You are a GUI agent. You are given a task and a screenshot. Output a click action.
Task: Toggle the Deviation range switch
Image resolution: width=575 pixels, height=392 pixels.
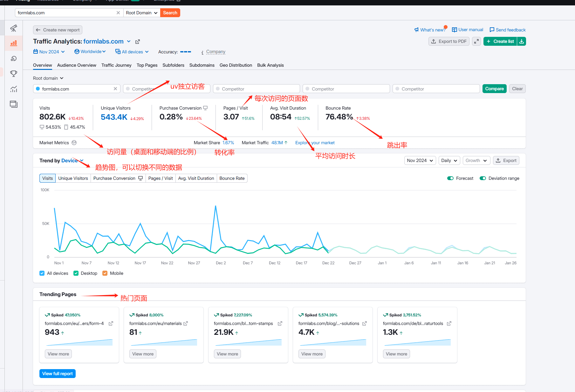coord(483,178)
